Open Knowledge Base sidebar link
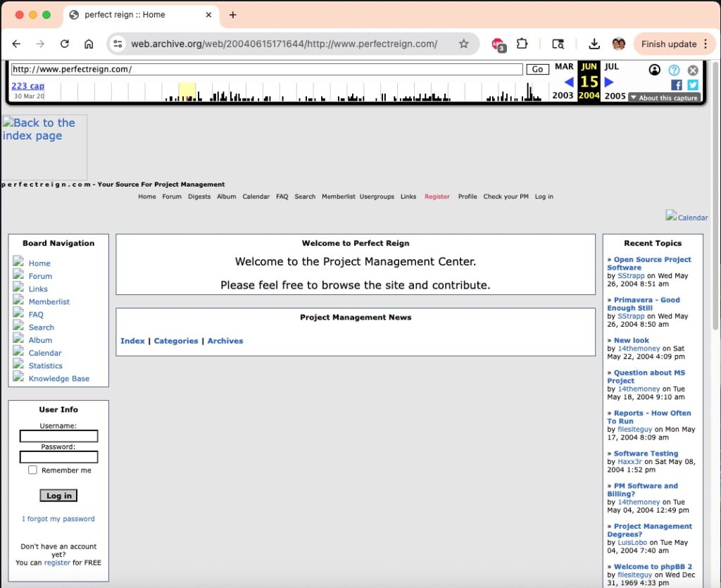Viewport: 721px width, 588px height. pyautogui.click(x=58, y=378)
